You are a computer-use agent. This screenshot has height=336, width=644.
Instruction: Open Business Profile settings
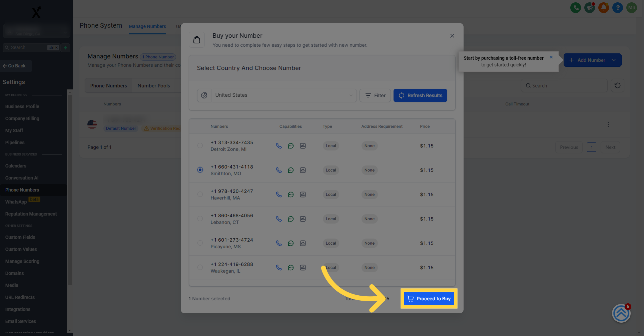(x=22, y=106)
